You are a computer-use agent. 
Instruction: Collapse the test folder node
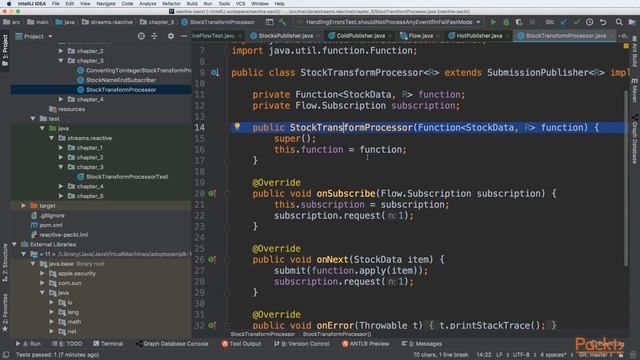(33, 118)
